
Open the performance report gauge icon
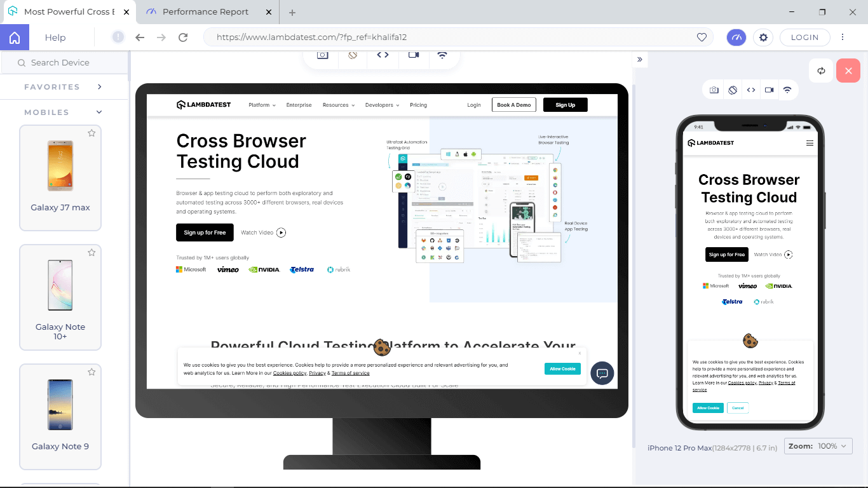tap(736, 37)
